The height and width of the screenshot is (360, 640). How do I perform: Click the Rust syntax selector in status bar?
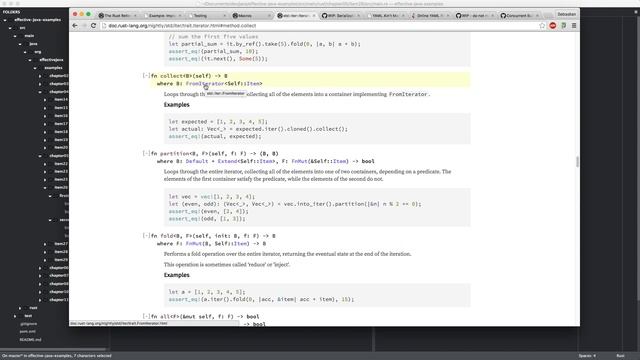pos(620,356)
